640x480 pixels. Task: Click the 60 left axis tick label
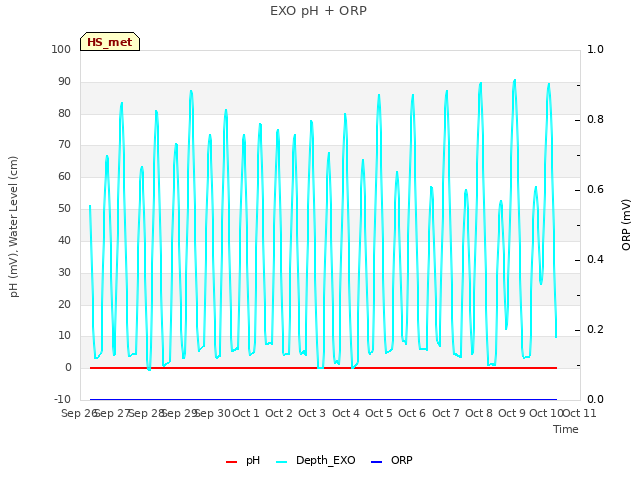[x=64, y=176]
